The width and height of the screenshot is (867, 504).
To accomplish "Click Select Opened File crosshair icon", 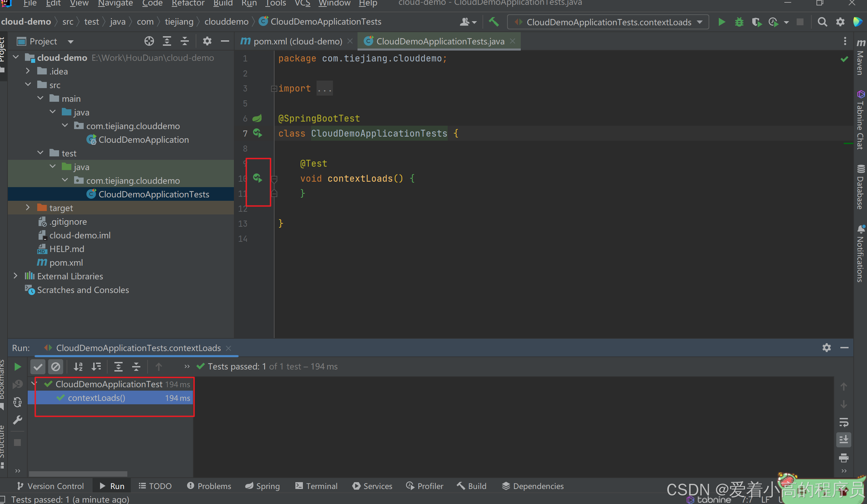I will tap(149, 41).
